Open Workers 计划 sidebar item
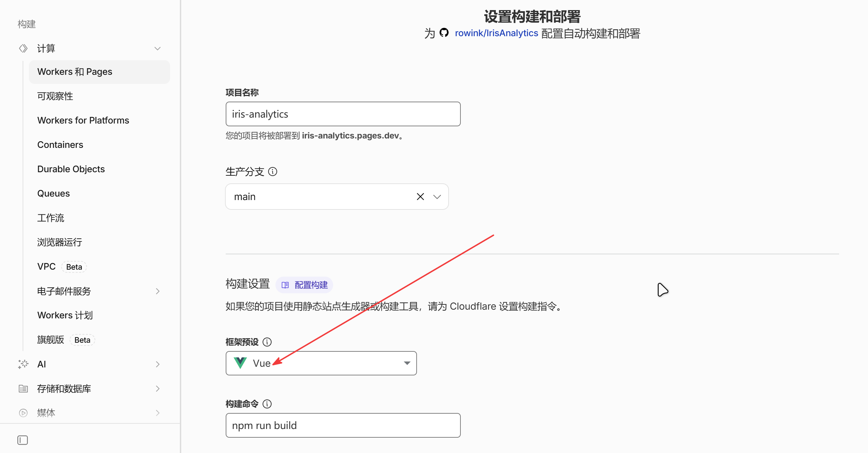Viewport: 868px width, 453px height. pos(65,315)
